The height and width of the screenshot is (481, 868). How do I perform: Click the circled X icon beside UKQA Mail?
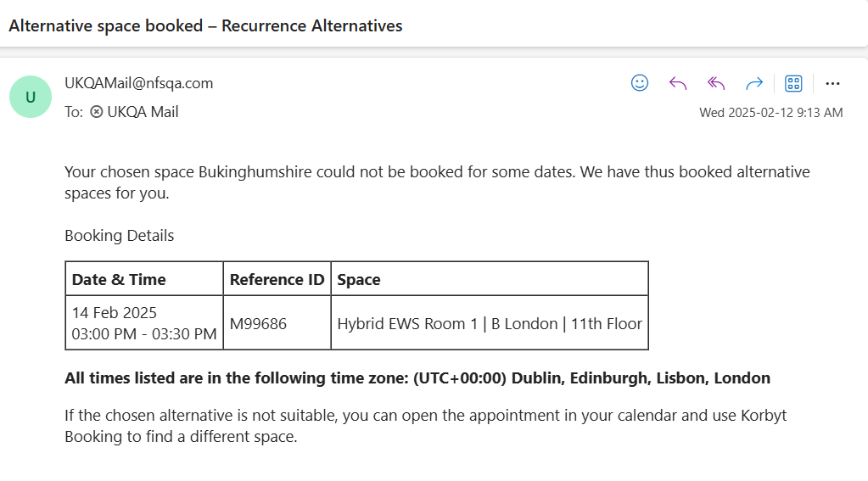pos(97,112)
